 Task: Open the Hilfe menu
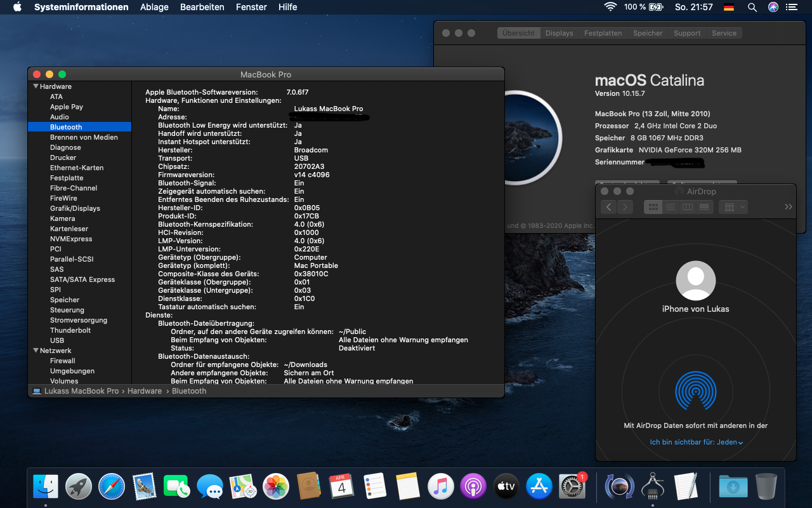coord(287,7)
